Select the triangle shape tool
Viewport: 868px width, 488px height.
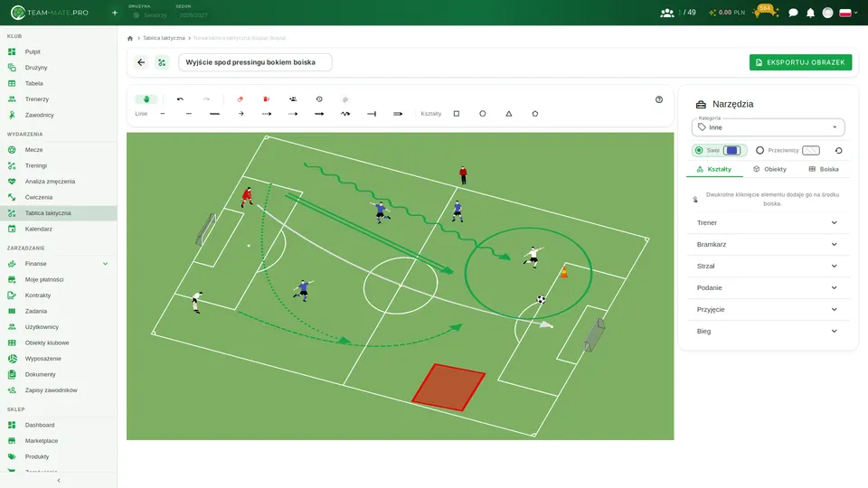point(509,114)
